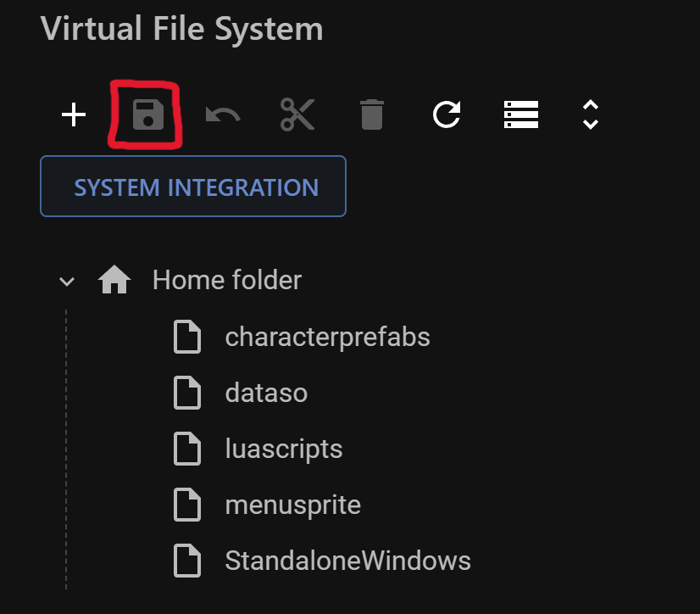The image size is (700, 614).
Task: Click the plus icon to add a file
Action: pyautogui.click(x=74, y=114)
